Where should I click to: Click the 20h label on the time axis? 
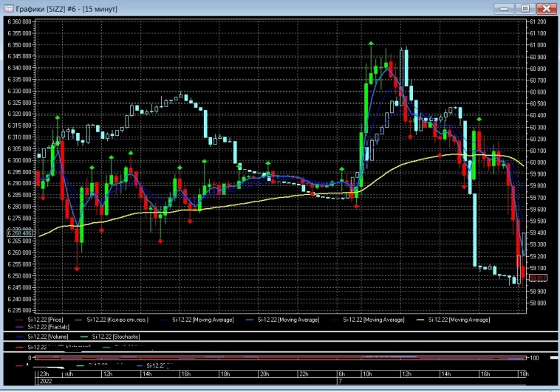(x=264, y=374)
